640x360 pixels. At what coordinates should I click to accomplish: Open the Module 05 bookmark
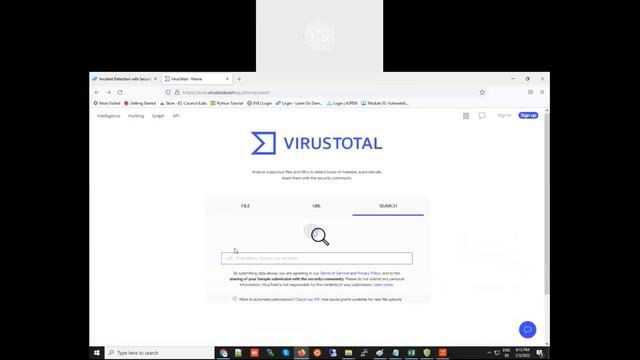[384, 103]
